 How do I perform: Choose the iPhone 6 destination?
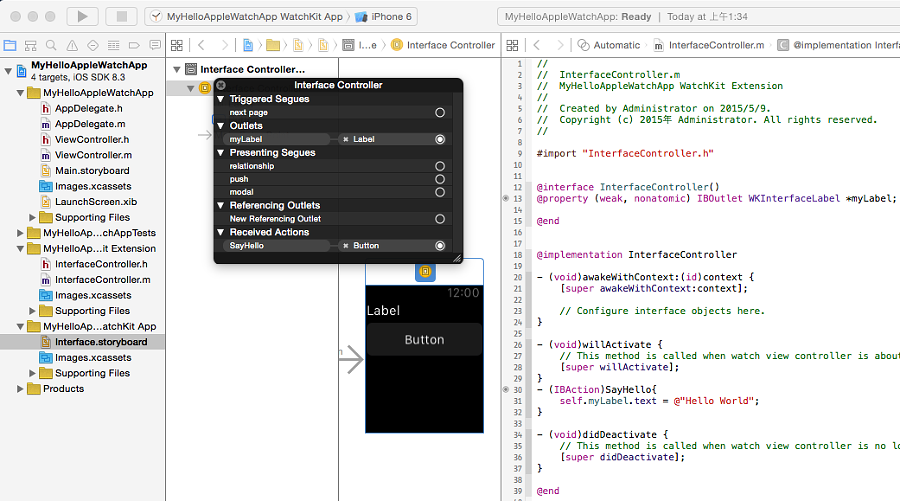(x=384, y=17)
